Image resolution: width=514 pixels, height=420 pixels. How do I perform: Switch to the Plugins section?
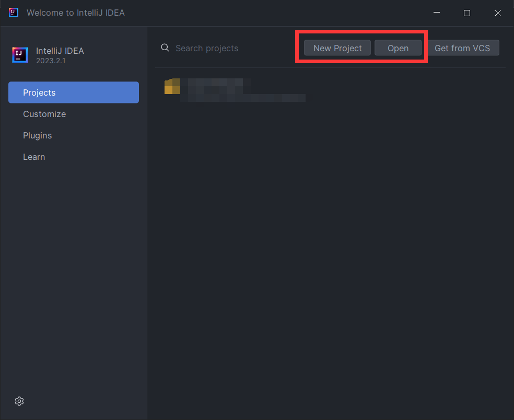(x=37, y=135)
